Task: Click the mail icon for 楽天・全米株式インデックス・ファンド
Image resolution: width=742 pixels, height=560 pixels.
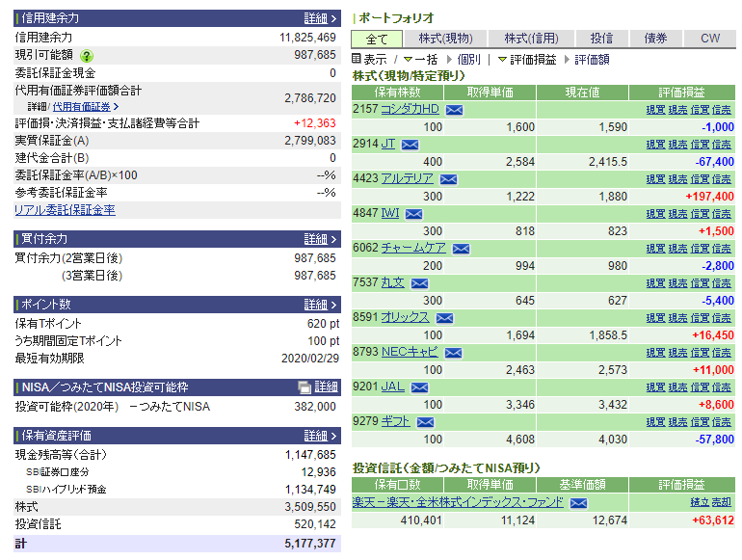Action: [x=578, y=503]
